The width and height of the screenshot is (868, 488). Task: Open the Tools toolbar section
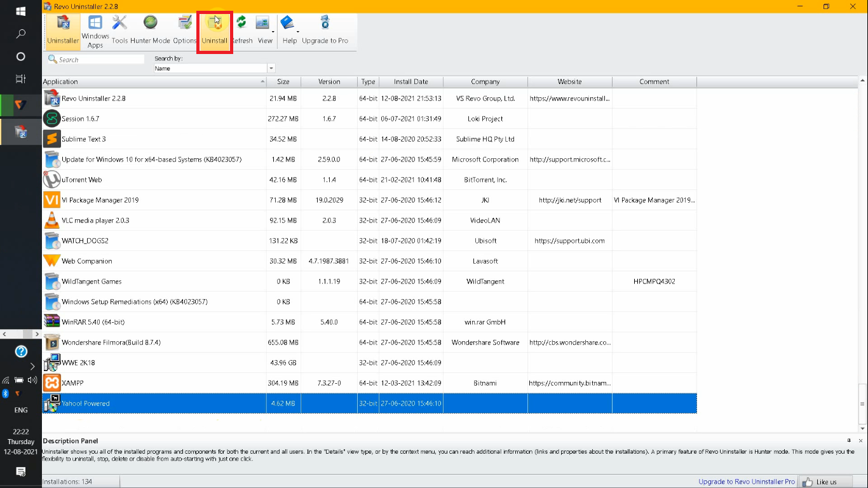(x=119, y=31)
